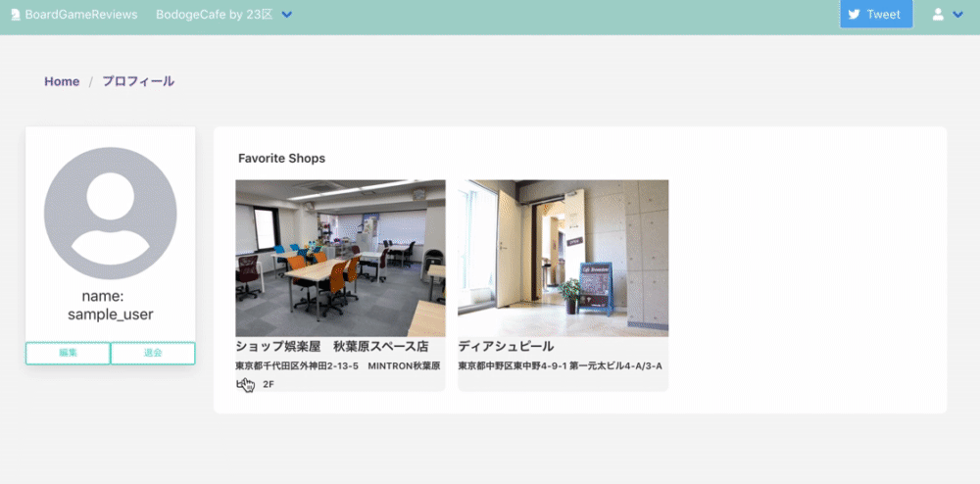
Task: Select the プロフィール breadcrumb
Action: click(138, 82)
